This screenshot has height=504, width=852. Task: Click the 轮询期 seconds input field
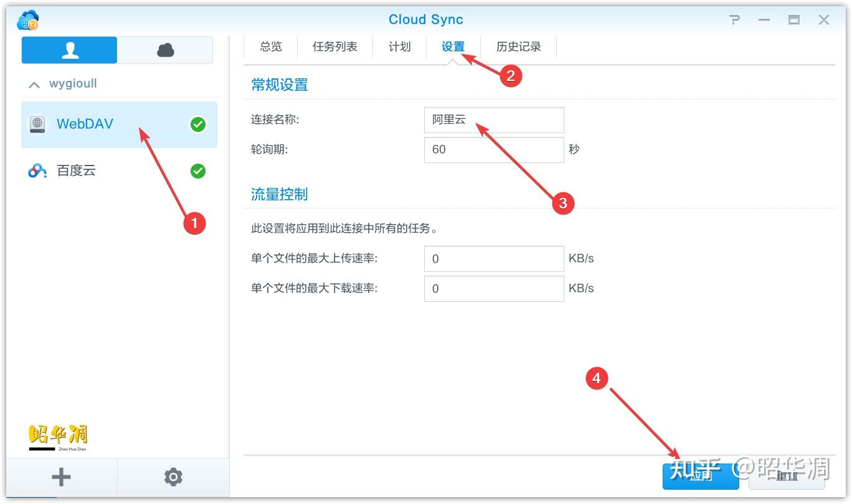[x=494, y=150]
